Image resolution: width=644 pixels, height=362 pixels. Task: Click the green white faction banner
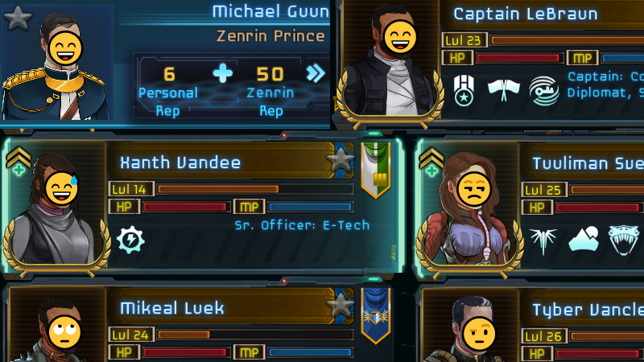[x=375, y=170]
